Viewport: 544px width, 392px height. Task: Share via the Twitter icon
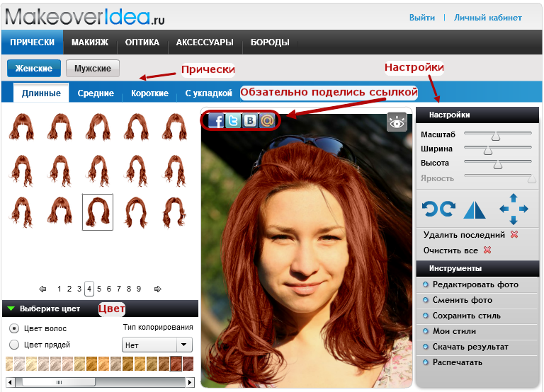pos(233,121)
